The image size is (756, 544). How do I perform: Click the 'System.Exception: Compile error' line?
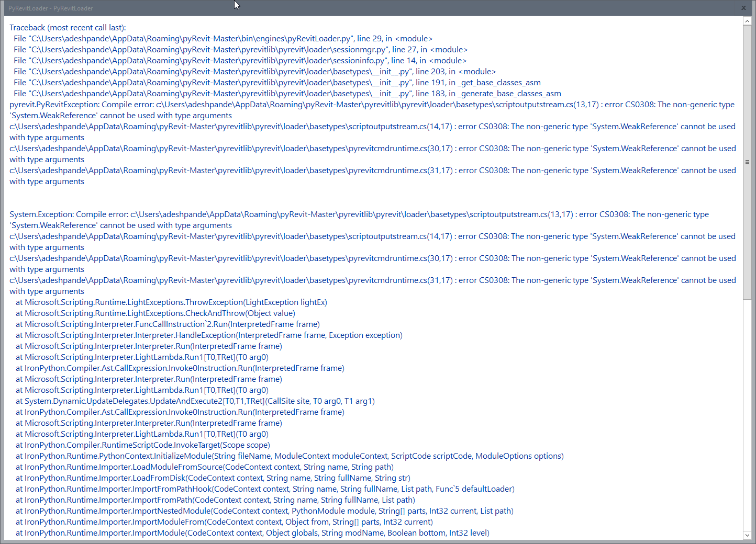click(359, 220)
